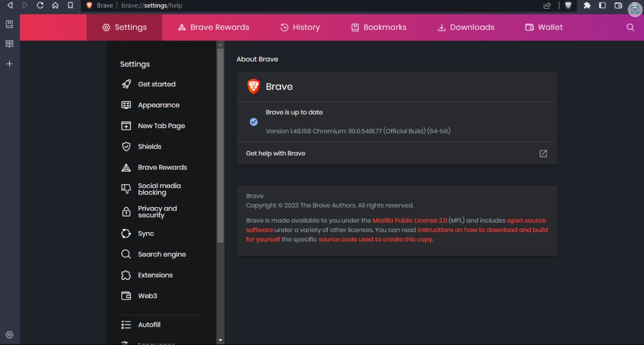The image size is (644, 345).
Task: Open the Extensions puzzle icon in toolbar
Action: click(x=587, y=6)
